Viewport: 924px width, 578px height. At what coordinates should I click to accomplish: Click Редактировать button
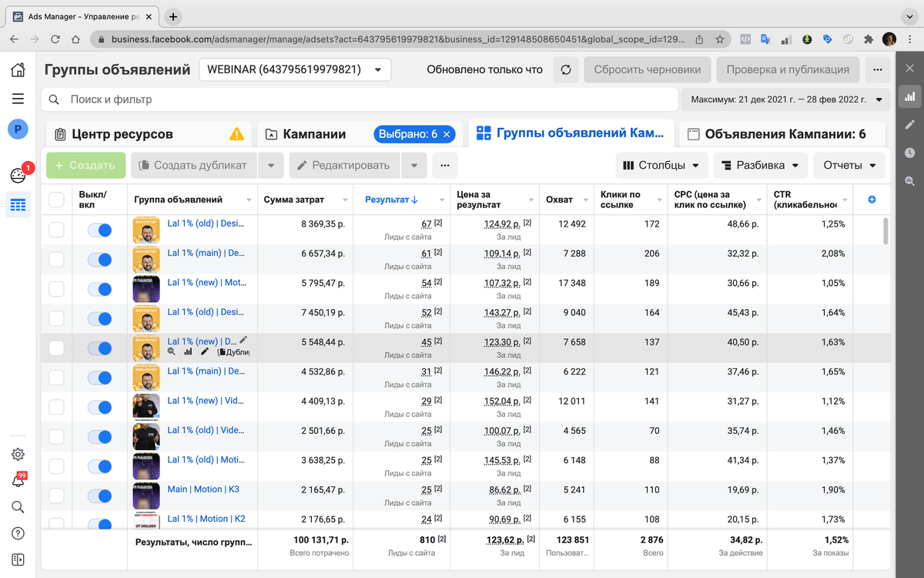pos(345,165)
